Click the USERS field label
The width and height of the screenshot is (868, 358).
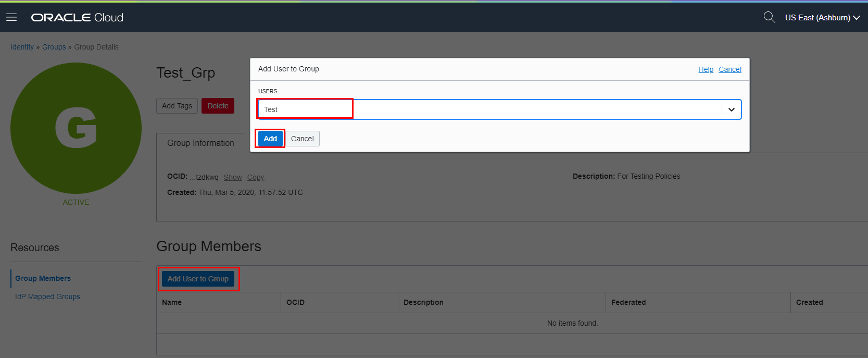pyautogui.click(x=268, y=91)
